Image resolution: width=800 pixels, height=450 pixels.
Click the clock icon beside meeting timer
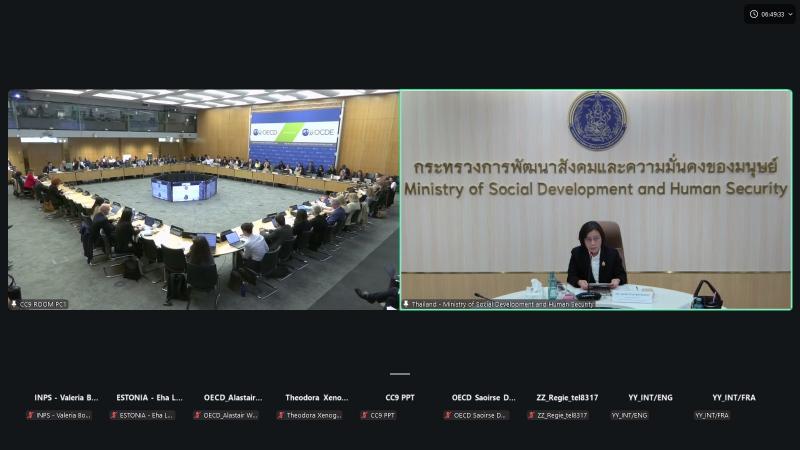tap(754, 14)
